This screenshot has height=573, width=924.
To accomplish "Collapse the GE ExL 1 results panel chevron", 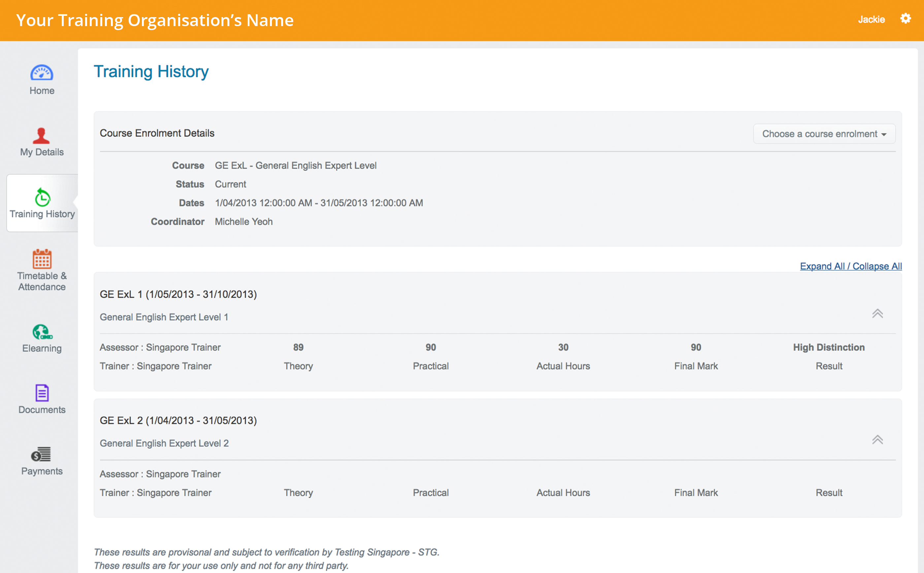I will pyautogui.click(x=878, y=313).
